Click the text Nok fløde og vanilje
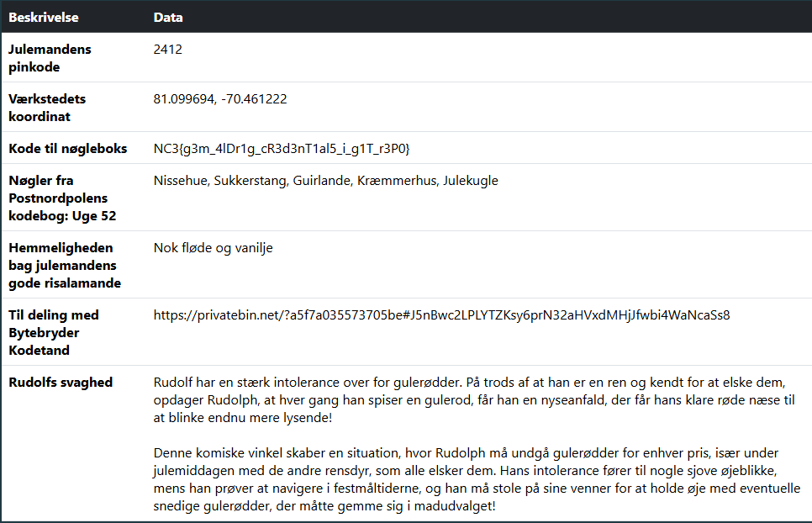This screenshot has height=523, width=812. [x=214, y=248]
